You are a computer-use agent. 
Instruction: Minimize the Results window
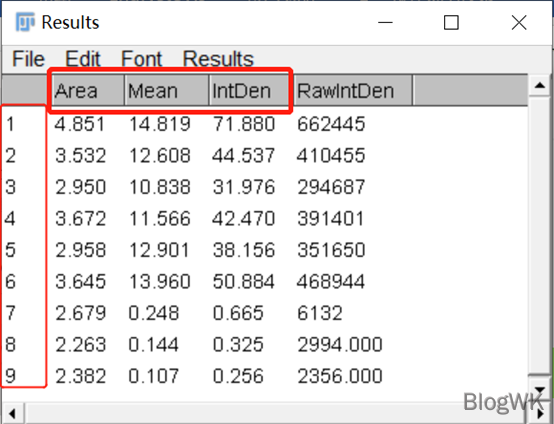[385, 23]
